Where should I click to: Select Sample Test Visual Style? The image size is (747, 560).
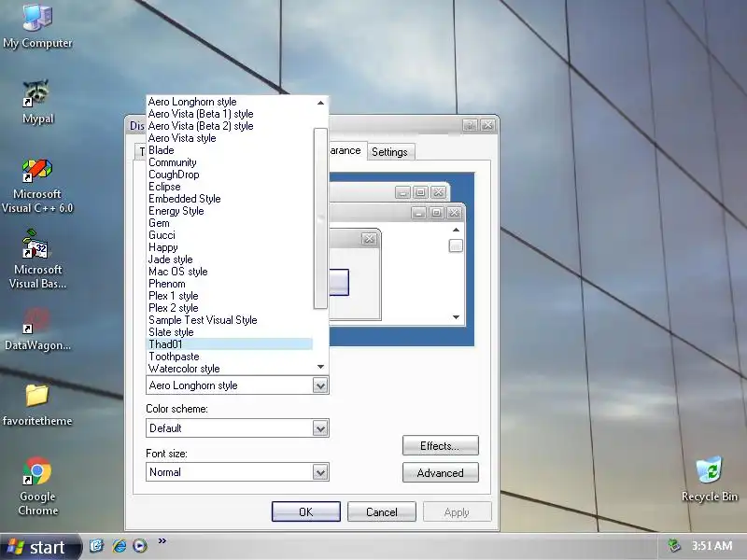coord(229,320)
